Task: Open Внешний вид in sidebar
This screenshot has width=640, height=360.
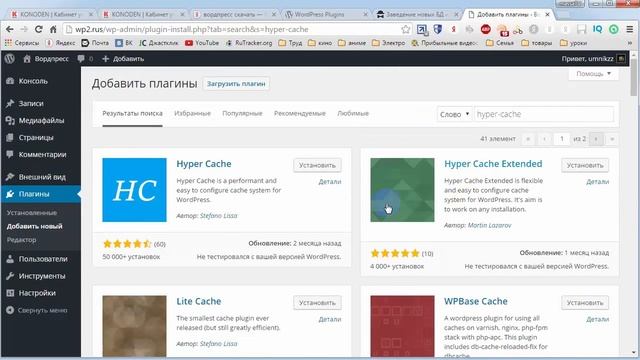Action: pos(42,177)
